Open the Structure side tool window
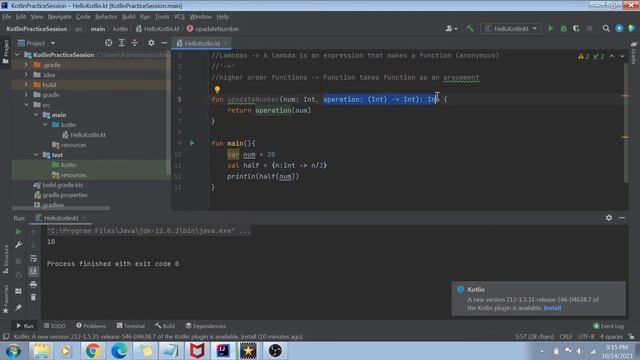This screenshot has height=360, width=640. click(x=6, y=259)
